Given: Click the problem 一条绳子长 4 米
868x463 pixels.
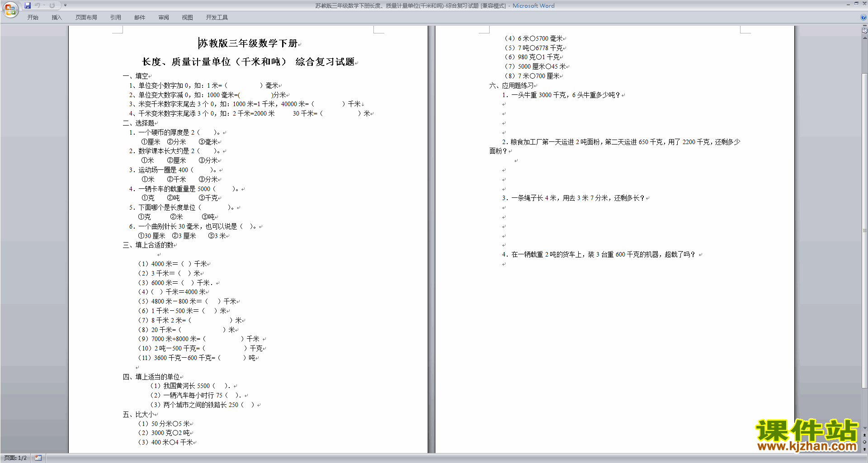Looking at the screenshot, I should point(573,198).
